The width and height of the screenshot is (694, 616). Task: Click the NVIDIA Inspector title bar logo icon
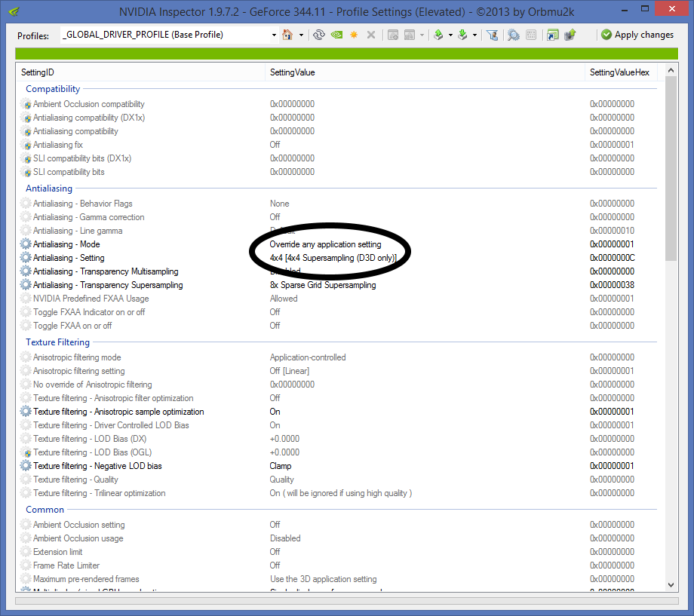coord(14,11)
